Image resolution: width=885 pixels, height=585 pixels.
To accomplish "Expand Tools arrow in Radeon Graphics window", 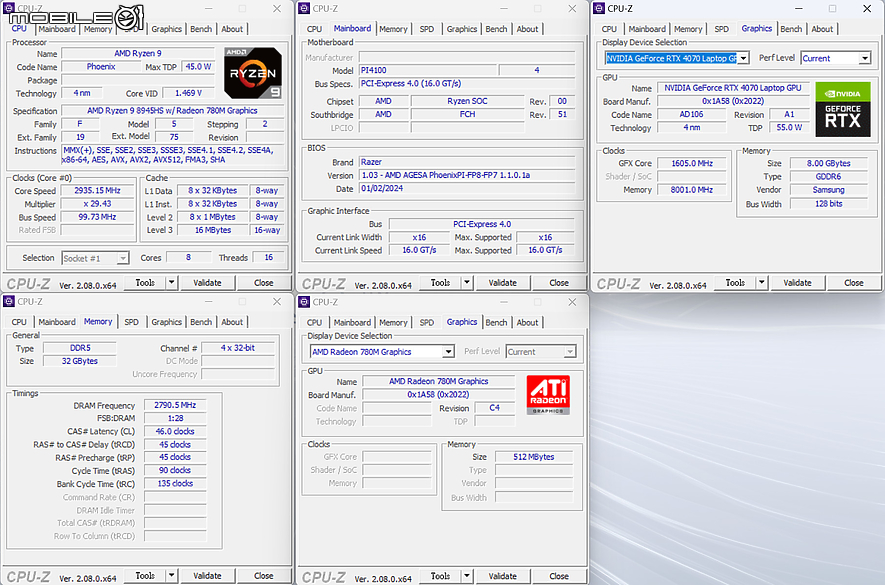I will [467, 576].
